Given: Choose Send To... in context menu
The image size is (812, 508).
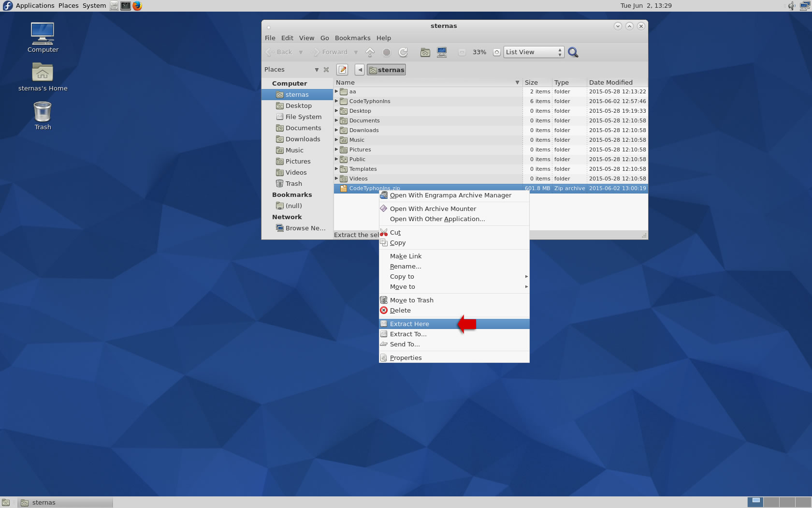Looking at the screenshot, I should [x=454, y=344].
